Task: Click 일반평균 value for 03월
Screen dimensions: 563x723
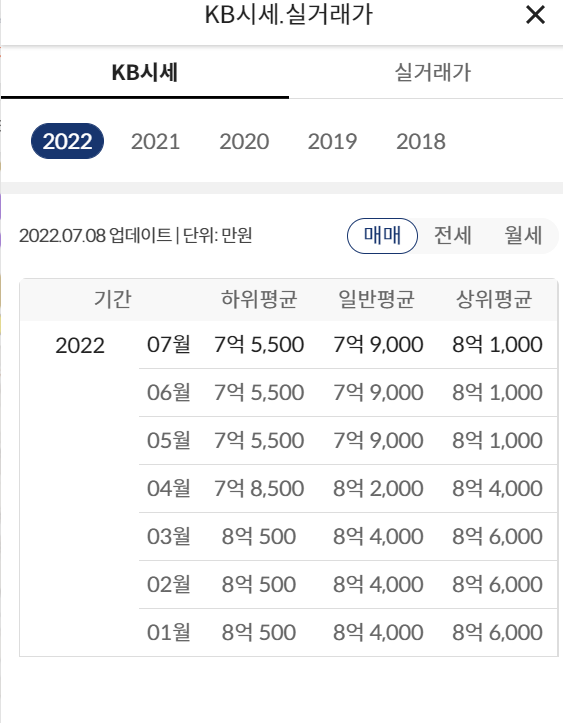Action: (x=378, y=536)
